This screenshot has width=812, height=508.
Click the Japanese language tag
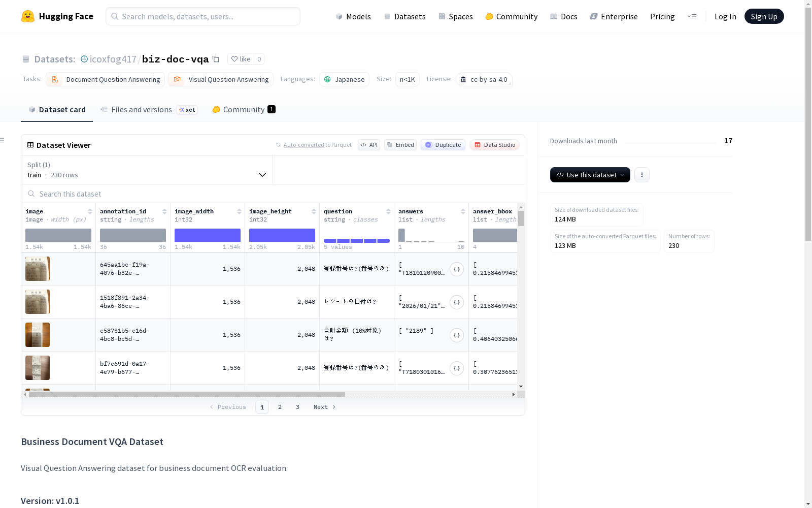pyautogui.click(x=344, y=79)
